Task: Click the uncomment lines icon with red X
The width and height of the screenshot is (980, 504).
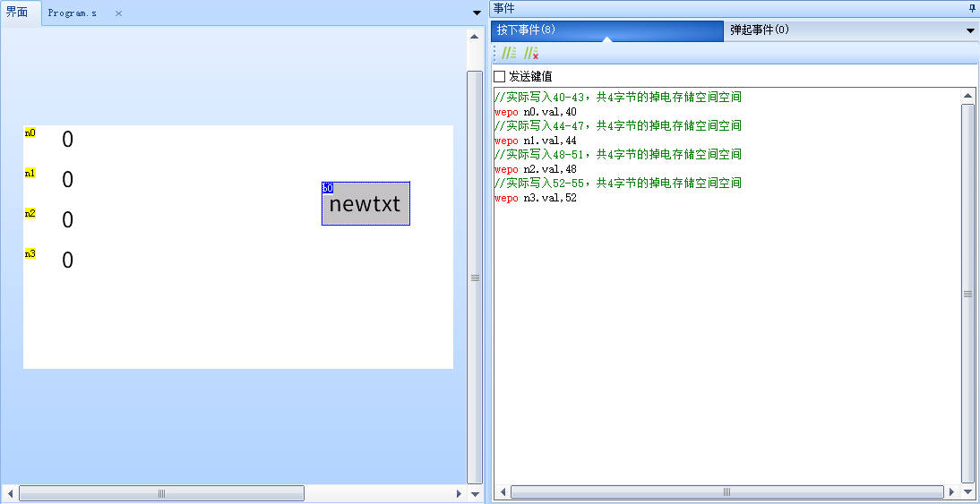Action: (530, 54)
